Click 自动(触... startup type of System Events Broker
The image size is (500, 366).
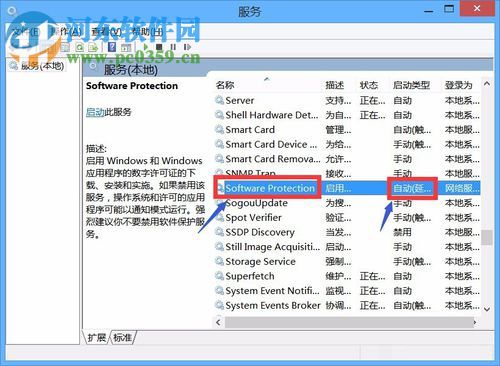[412, 305]
